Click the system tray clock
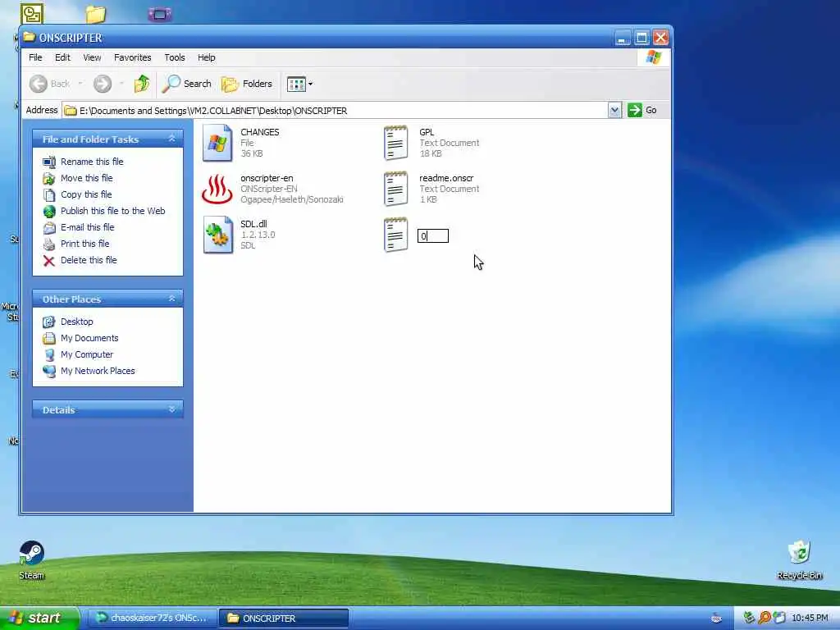The height and width of the screenshot is (630, 840). tap(810, 619)
